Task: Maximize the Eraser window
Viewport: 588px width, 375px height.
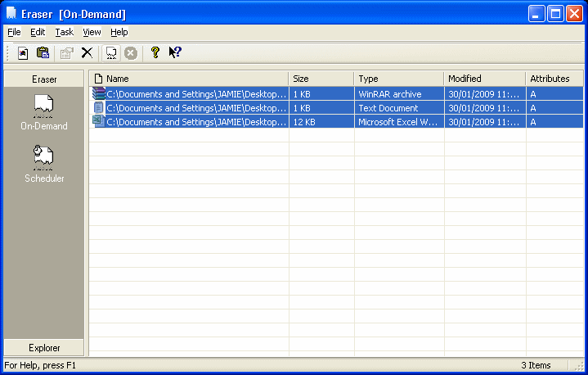Action: click(555, 14)
